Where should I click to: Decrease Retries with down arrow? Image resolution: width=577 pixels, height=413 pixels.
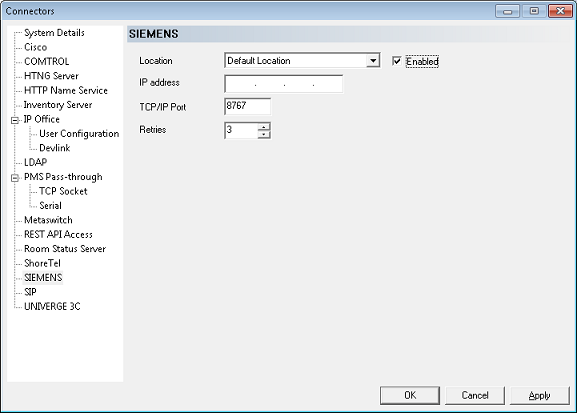tap(264, 134)
